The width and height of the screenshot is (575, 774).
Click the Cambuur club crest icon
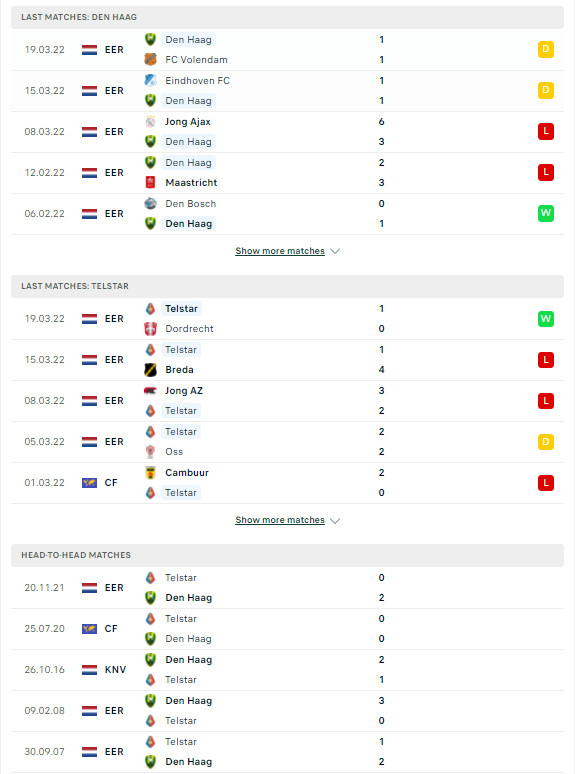[151, 472]
